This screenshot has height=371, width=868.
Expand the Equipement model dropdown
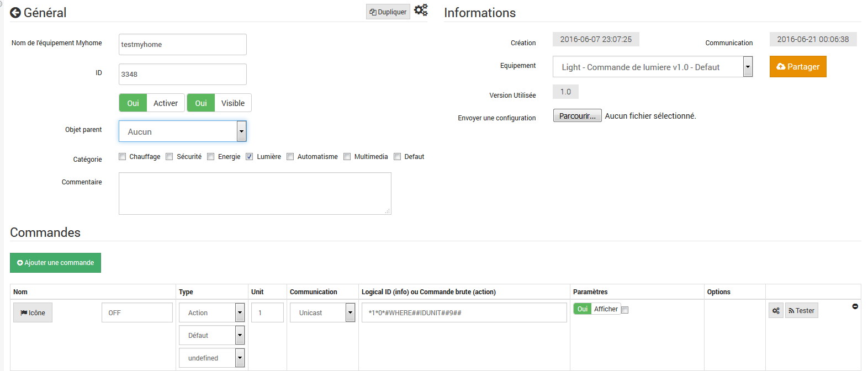[652, 67]
